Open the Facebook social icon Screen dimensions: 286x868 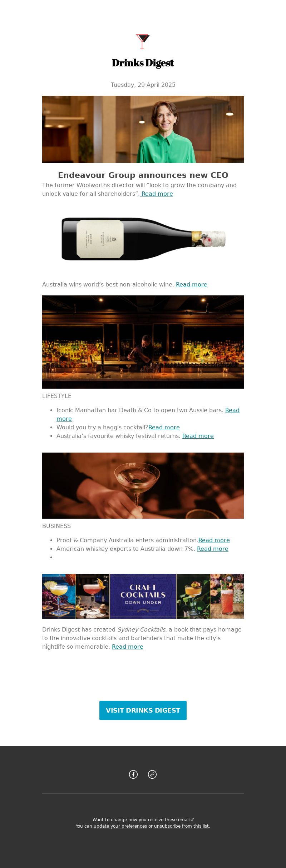[x=133, y=774]
